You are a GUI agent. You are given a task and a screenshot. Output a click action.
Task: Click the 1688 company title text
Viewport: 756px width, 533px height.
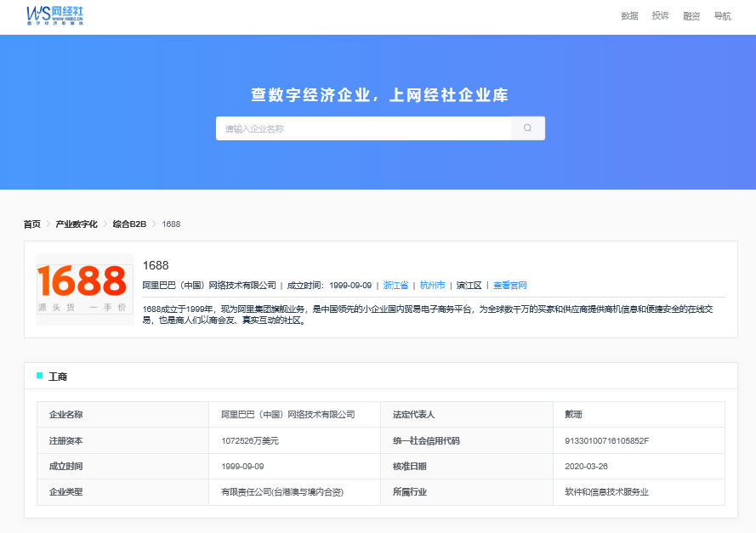(156, 265)
